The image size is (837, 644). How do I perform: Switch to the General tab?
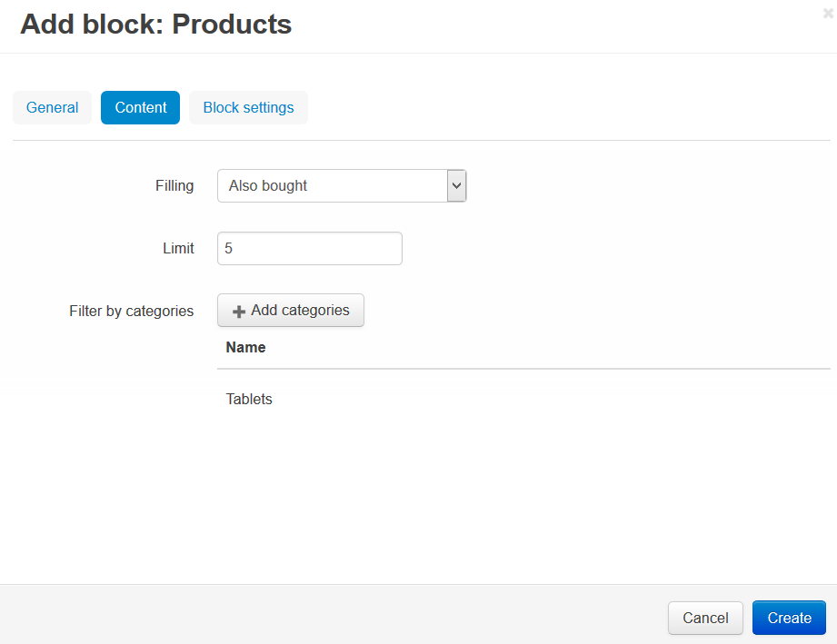click(x=53, y=108)
